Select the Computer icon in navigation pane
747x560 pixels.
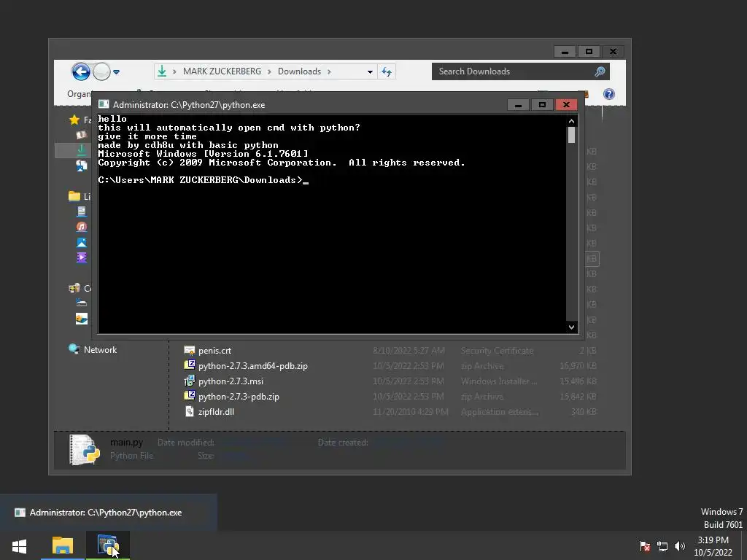coord(74,288)
